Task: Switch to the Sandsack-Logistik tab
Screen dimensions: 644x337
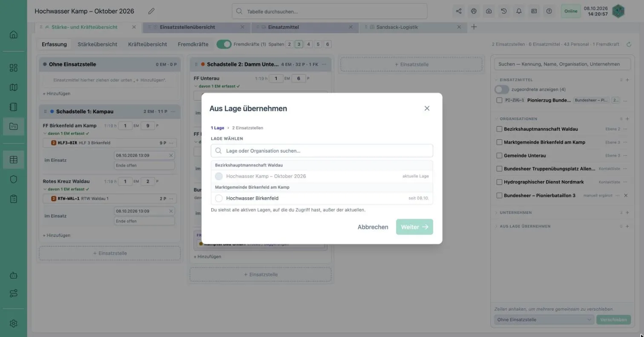Action: coord(397,27)
